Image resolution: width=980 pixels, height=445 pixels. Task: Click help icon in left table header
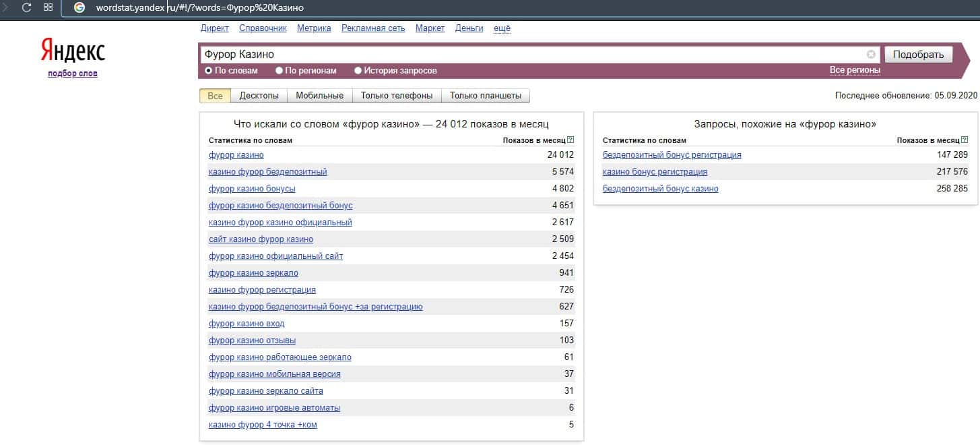click(x=570, y=140)
